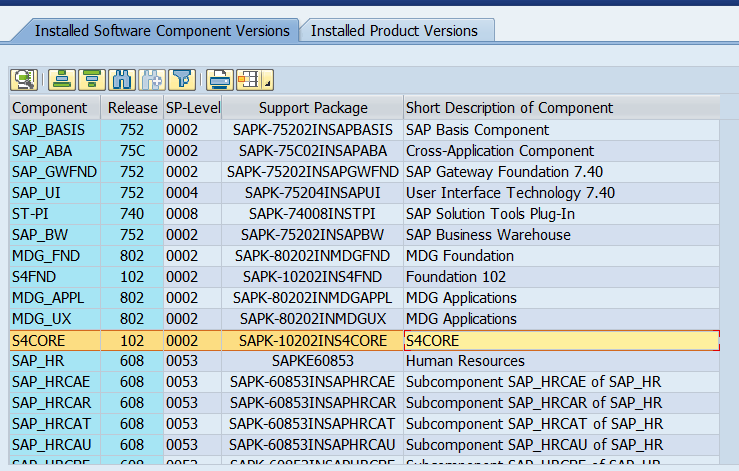The width and height of the screenshot is (739, 471).
Task: Select the SAP_HRCAT component cell
Action: 55,424
